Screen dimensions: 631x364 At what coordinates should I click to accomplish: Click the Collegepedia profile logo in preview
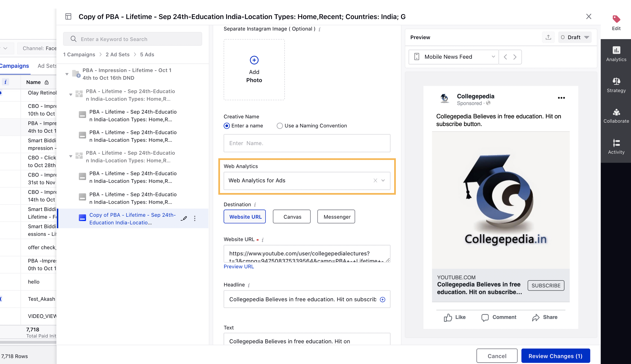[444, 98]
